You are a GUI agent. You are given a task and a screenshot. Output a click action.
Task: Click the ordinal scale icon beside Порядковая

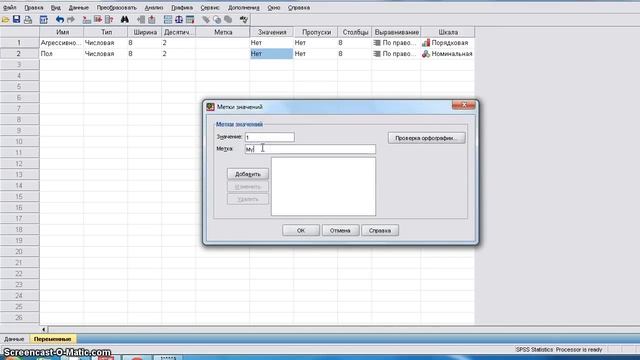(x=426, y=42)
